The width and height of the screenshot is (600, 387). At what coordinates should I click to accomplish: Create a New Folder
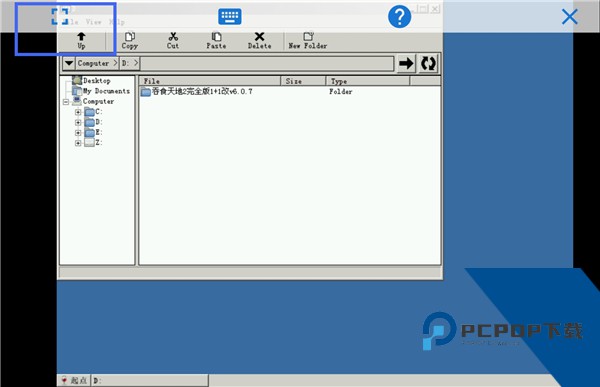click(308, 41)
